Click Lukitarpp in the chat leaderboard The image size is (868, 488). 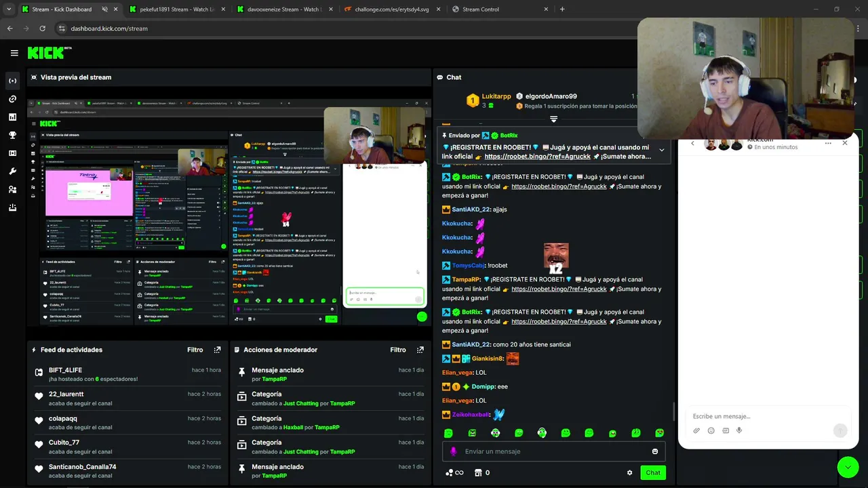pyautogui.click(x=496, y=96)
